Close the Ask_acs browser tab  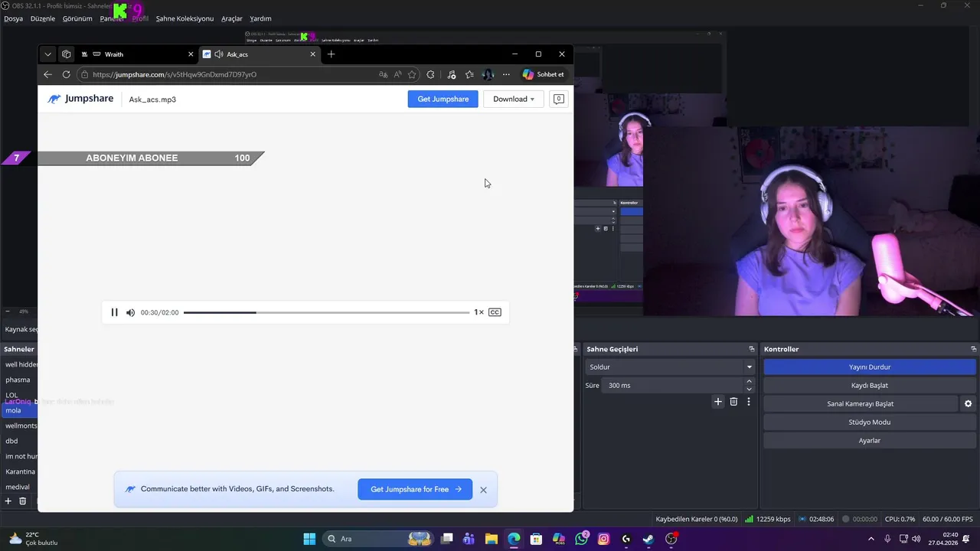[312, 54]
